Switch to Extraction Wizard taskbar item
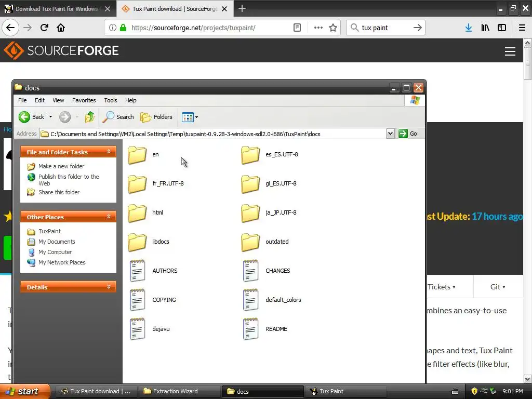This screenshot has width=532, height=399. click(x=180, y=392)
